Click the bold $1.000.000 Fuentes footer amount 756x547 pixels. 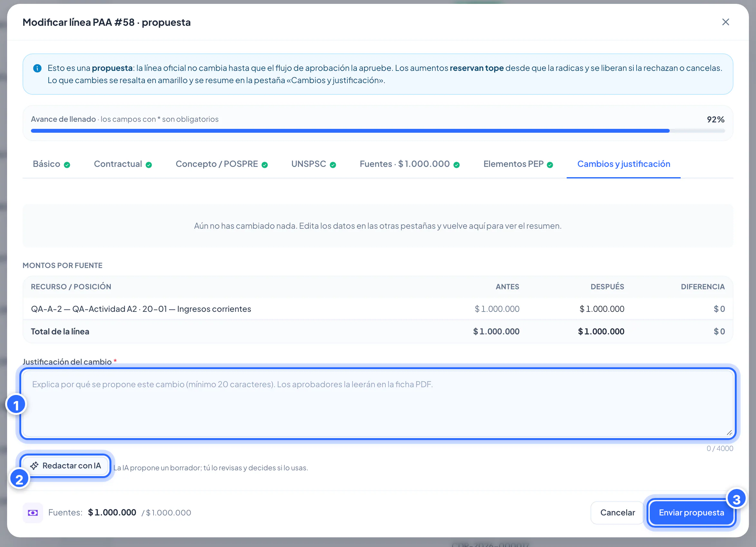click(x=112, y=513)
